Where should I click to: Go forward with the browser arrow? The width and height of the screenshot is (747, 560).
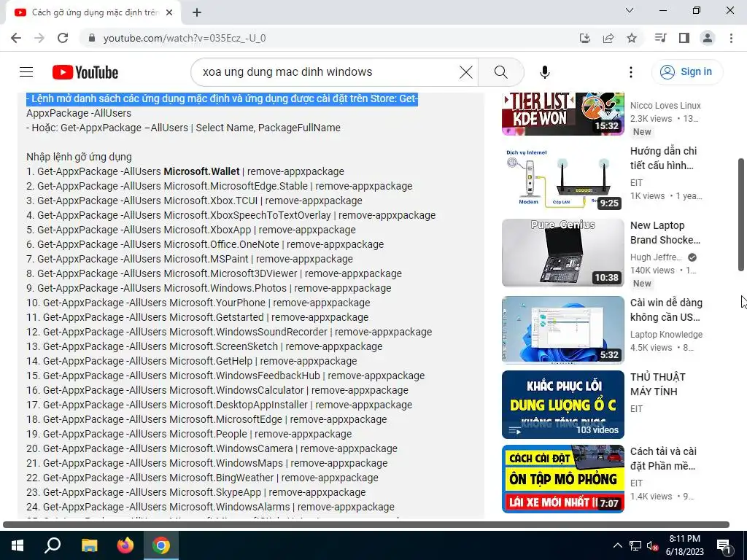coord(39,38)
